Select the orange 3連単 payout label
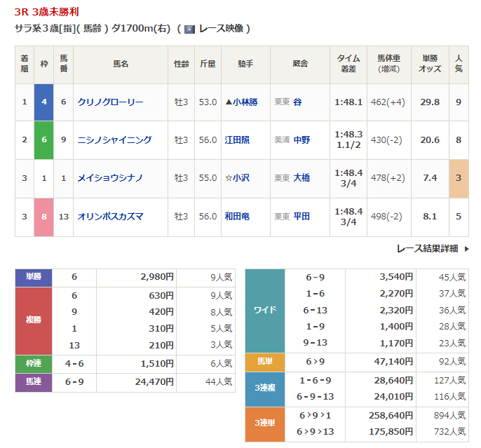 click(265, 424)
